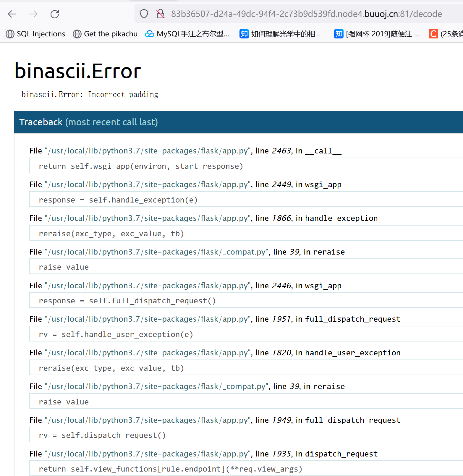
Task: Click the Zhihu icon of 强网杯 bookmark
Action: coord(339,34)
